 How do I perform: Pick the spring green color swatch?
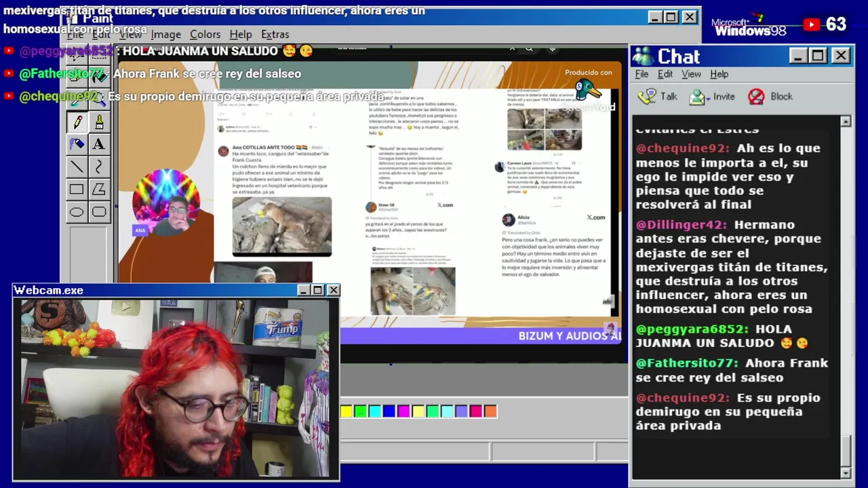coord(433,411)
